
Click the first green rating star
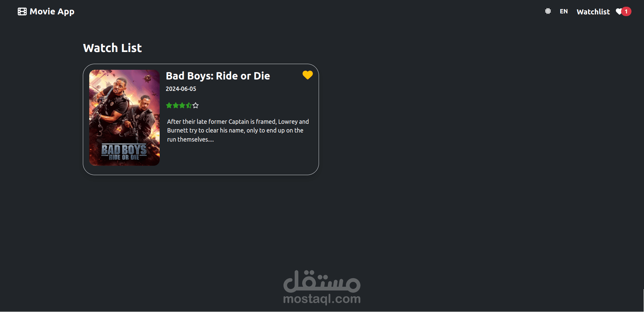coord(169,106)
